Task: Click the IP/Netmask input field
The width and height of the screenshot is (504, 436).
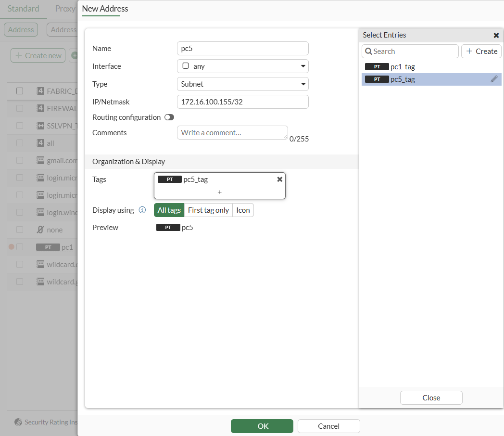Action: pyautogui.click(x=243, y=102)
